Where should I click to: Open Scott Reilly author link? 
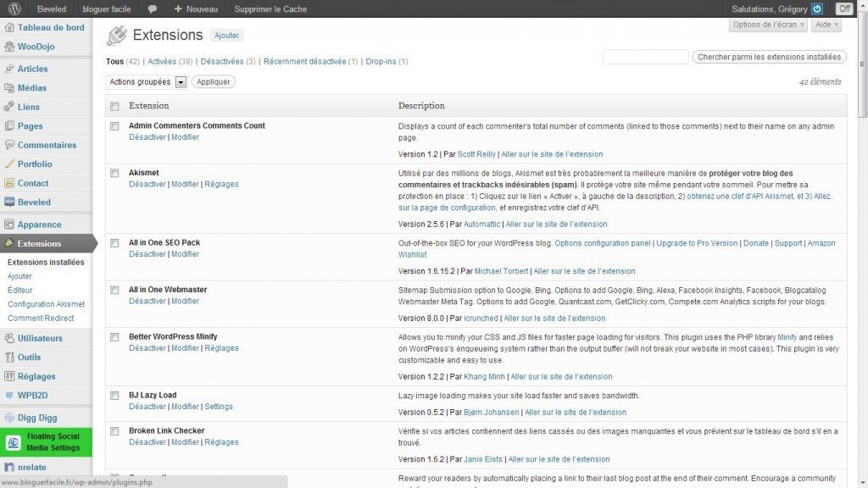(x=476, y=154)
